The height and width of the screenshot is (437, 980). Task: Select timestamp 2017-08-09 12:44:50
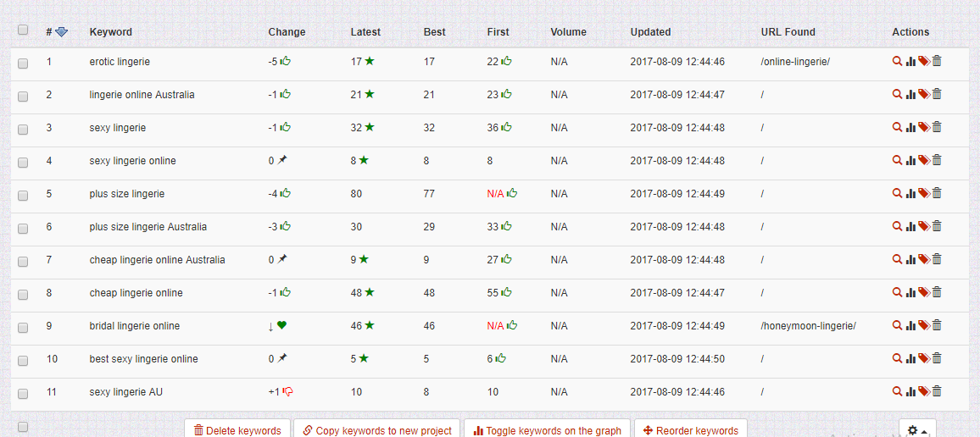[x=677, y=359]
